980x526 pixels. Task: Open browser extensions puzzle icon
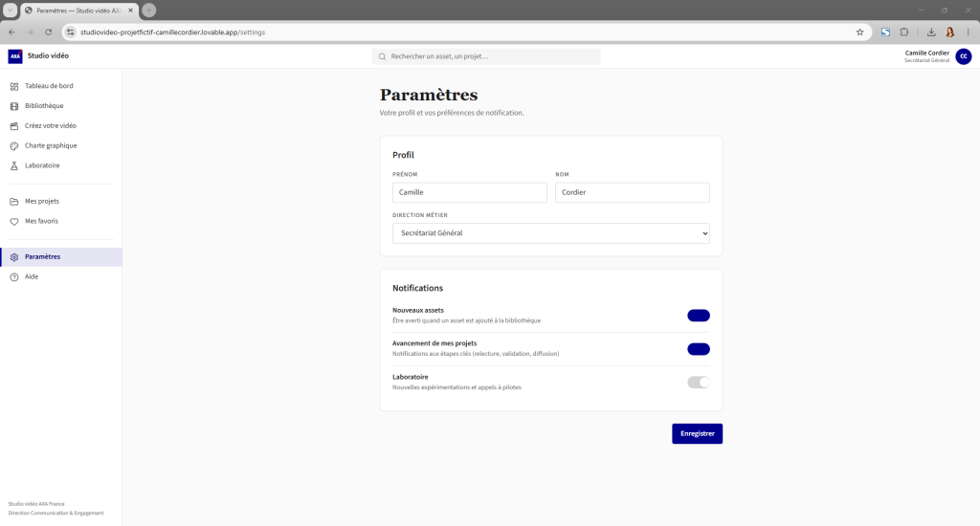coord(904,33)
